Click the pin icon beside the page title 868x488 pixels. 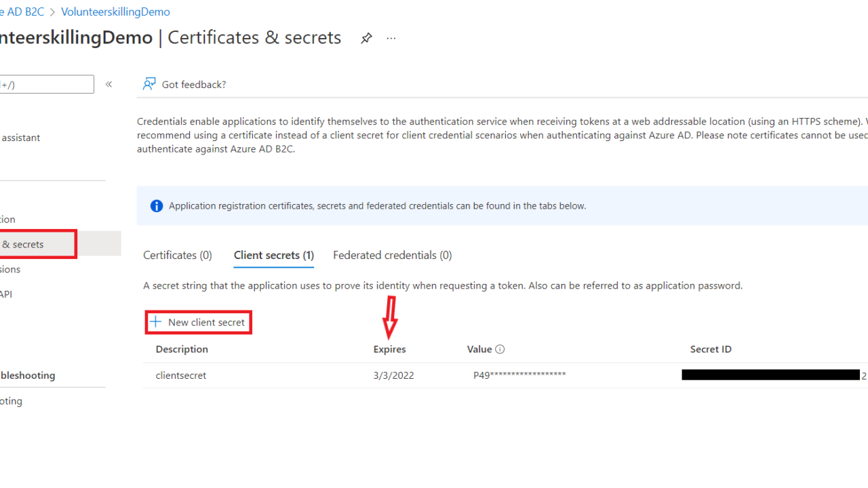tap(366, 39)
